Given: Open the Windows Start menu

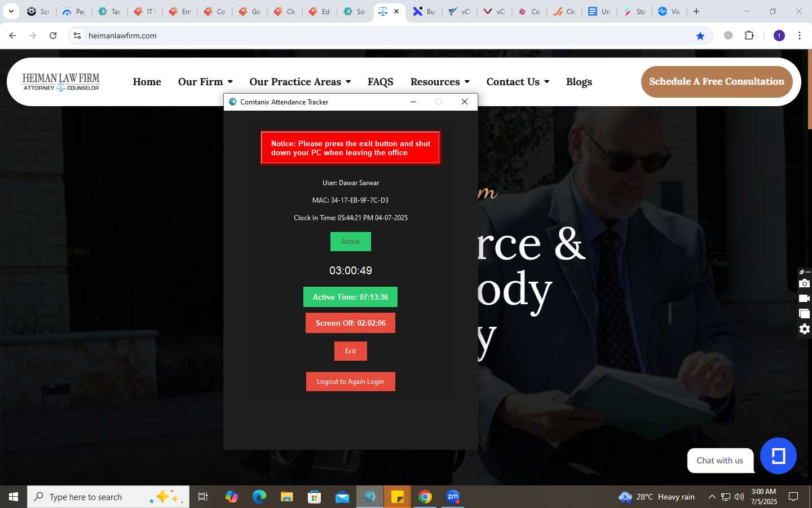Looking at the screenshot, I should coord(14,497).
